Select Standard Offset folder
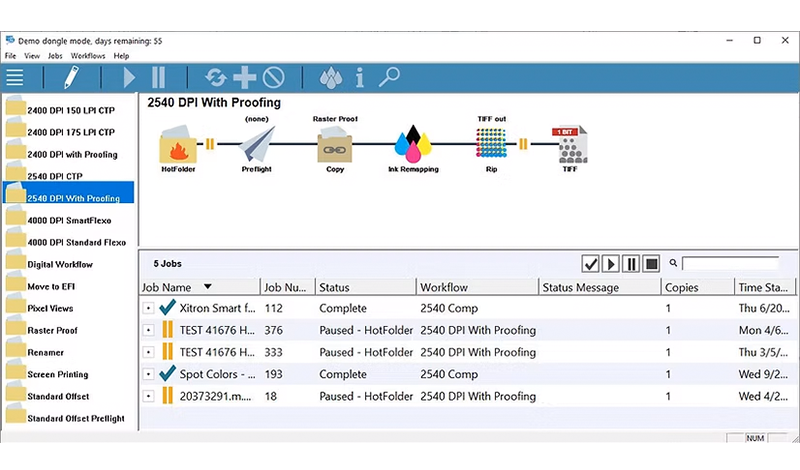 click(x=69, y=395)
